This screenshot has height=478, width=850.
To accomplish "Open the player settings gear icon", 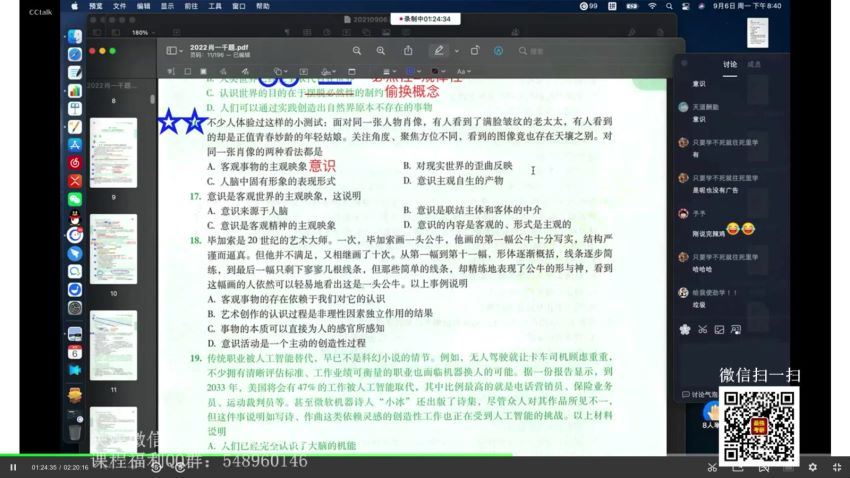I will (x=812, y=467).
